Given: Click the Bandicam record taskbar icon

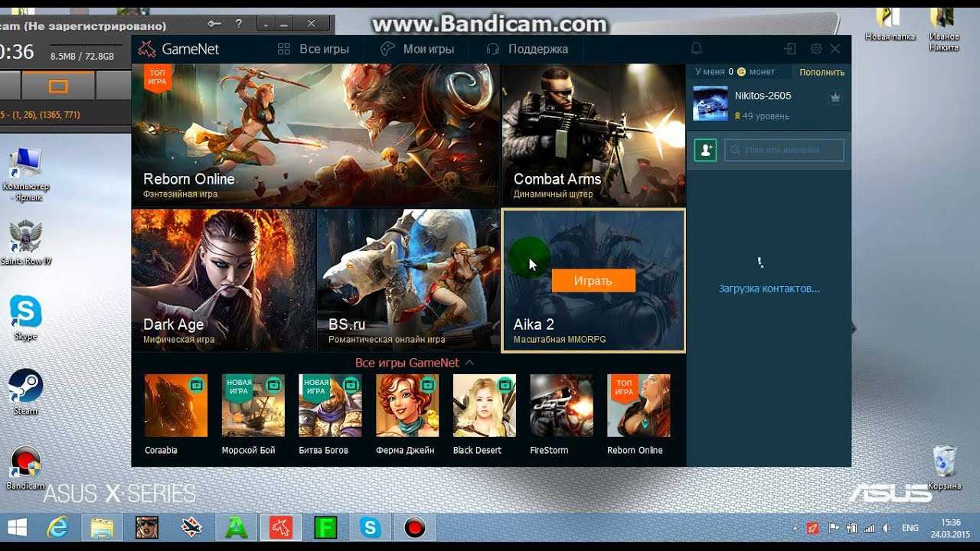Looking at the screenshot, I should pos(415,527).
